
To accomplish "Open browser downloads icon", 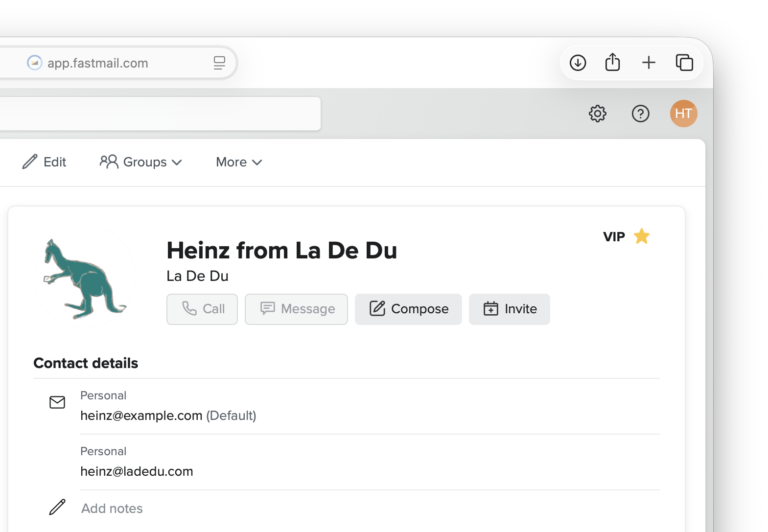I will click(x=578, y=63).
